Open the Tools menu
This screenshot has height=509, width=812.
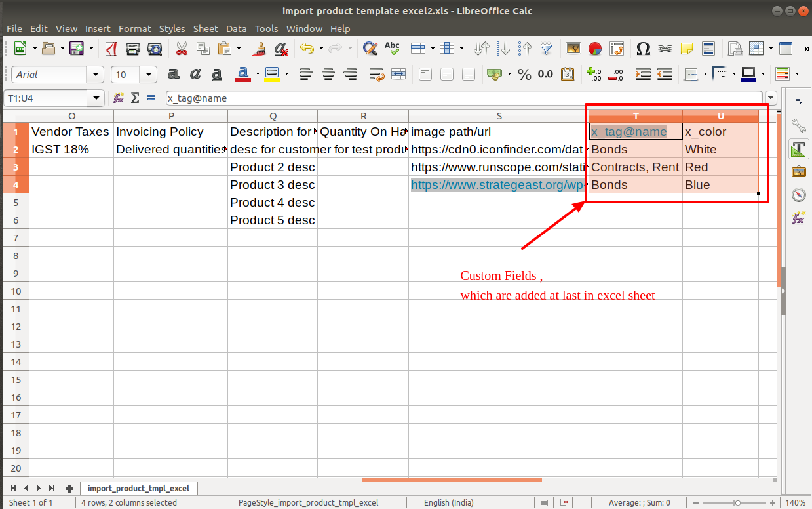pos(267,29)
